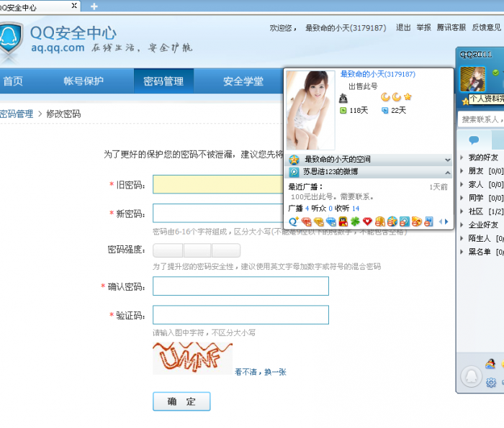Click 看不清，换一张 to refresh captcha
The image size is (504, 428).
click(261, 372)
